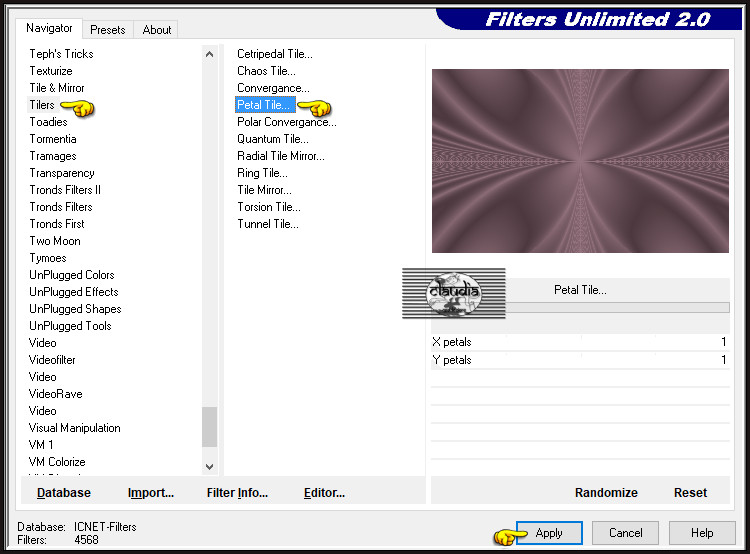Choose Convergance... filter
750x554 pixels.
(x=273, y=88)
